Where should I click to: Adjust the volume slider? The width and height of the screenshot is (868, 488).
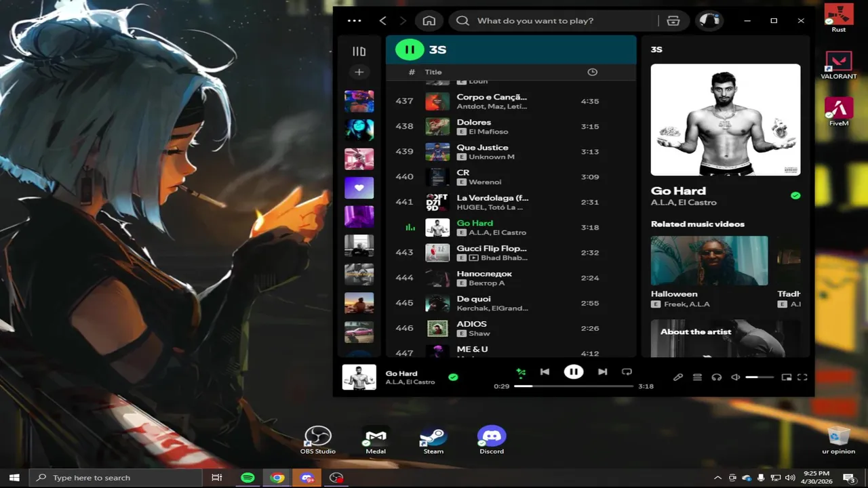click(759, 378)
